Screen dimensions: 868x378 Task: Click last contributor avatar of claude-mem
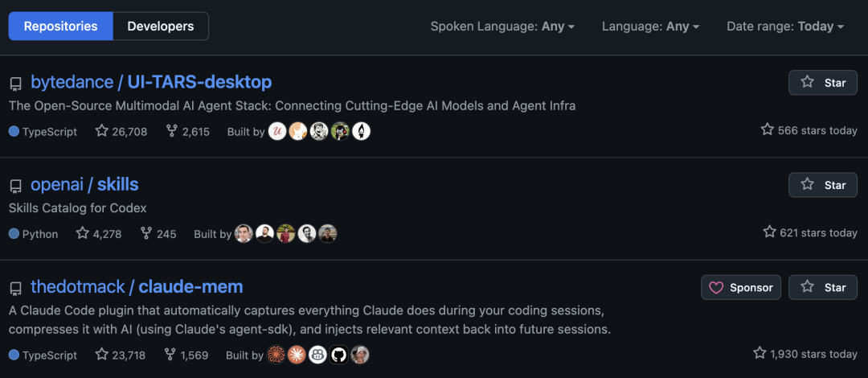coord(360,355)
